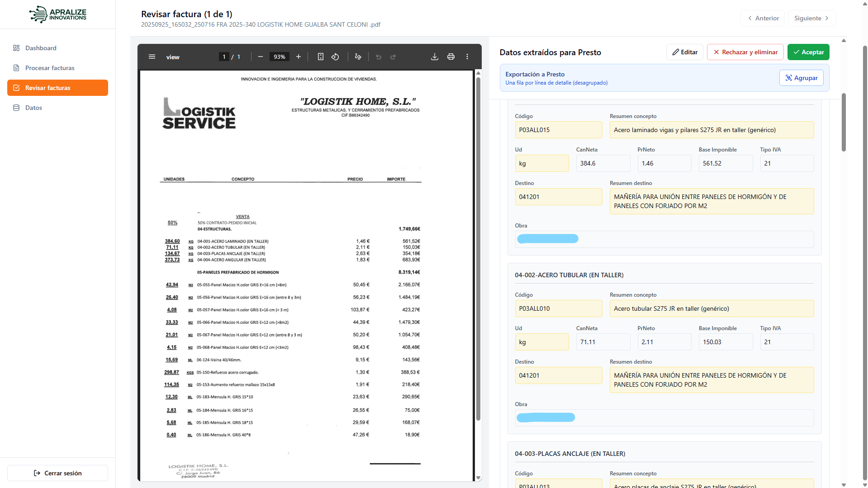Click PrNeto field with 1.46

664,163
